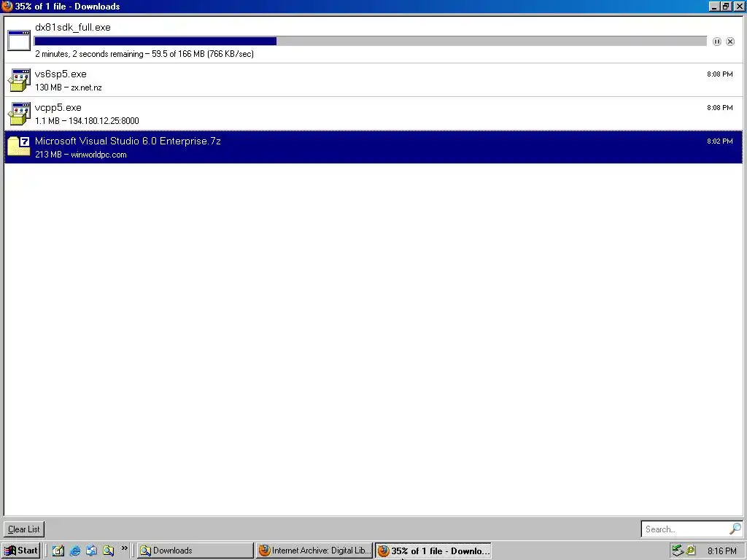
Task: Minimize the Downloads window
Action: click(x=713, y=6)
